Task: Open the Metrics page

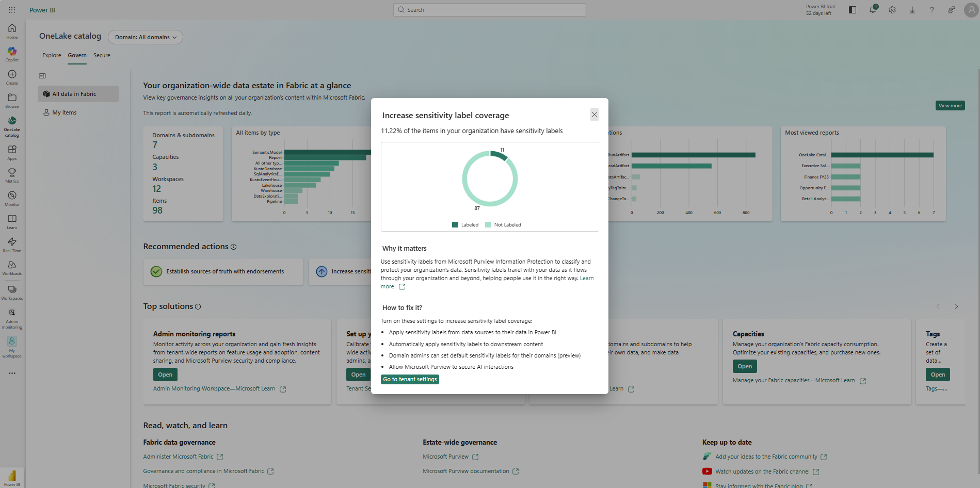Action: click(12, 175)
